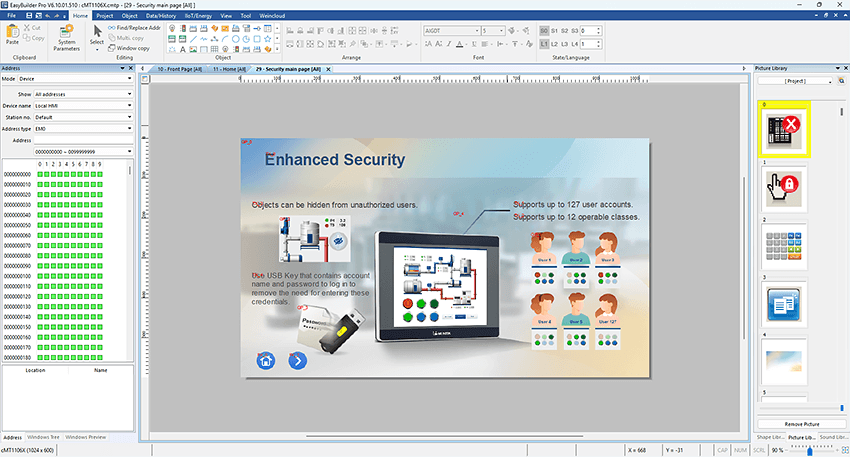Open the Data/History ribbon tab
Viewport: 850px width, 457px height.
pos(159,16)
